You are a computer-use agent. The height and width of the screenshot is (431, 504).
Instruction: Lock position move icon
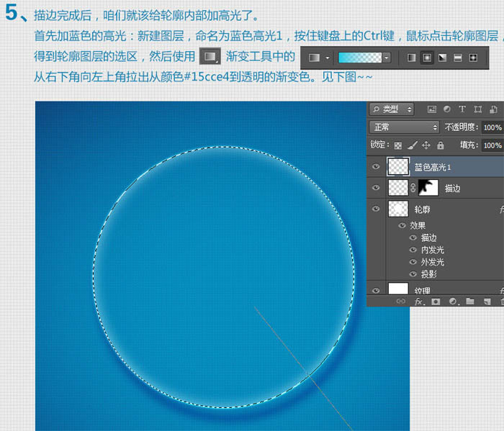click(426, 145)
